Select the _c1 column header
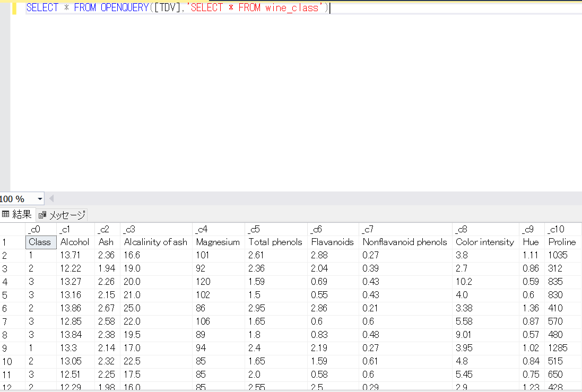This screenshot has width=582, height=392. coord(76,229)
